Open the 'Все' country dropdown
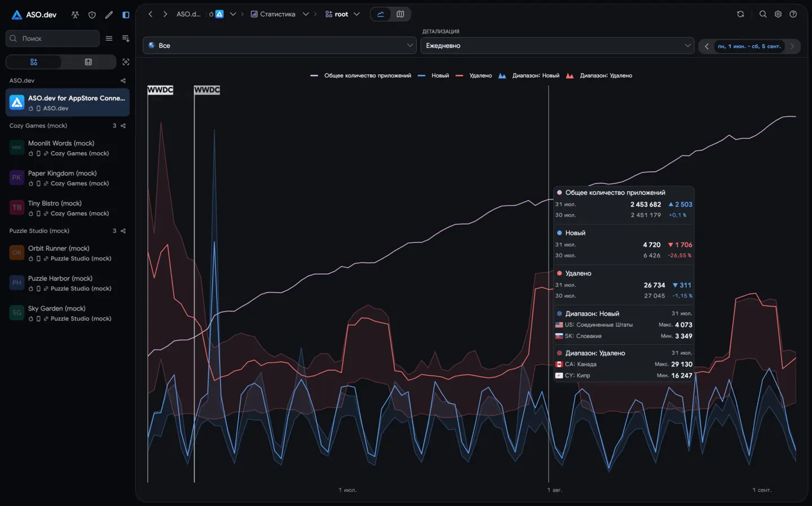The height and width of the screenshot is (506, 812). (x=280, y=46)
